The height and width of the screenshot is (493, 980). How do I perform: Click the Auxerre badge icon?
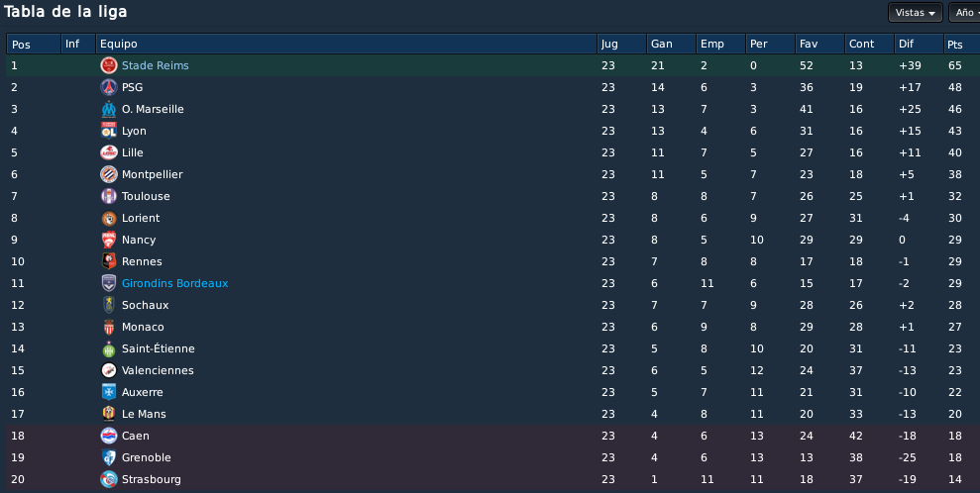109,392
